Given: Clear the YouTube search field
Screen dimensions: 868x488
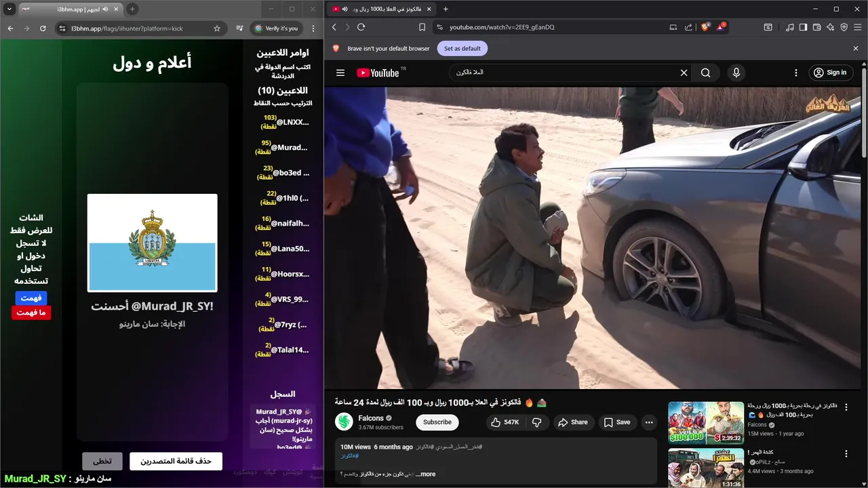Looking at the screenshot, I should (x=684, y=73).
